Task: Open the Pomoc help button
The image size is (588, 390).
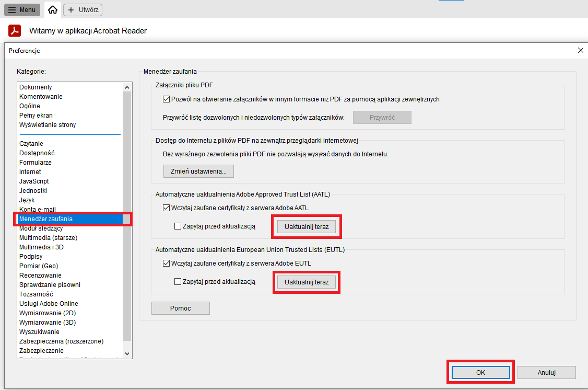Action: click(180, 308)
